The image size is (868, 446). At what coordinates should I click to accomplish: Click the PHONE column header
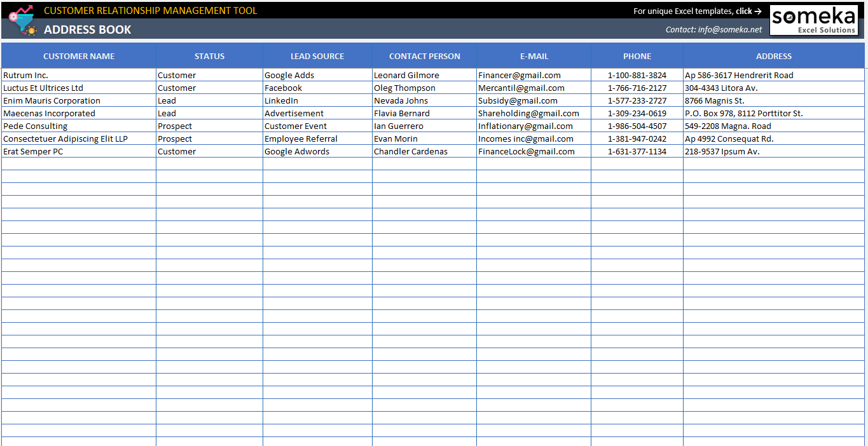(x=637, y=56)
